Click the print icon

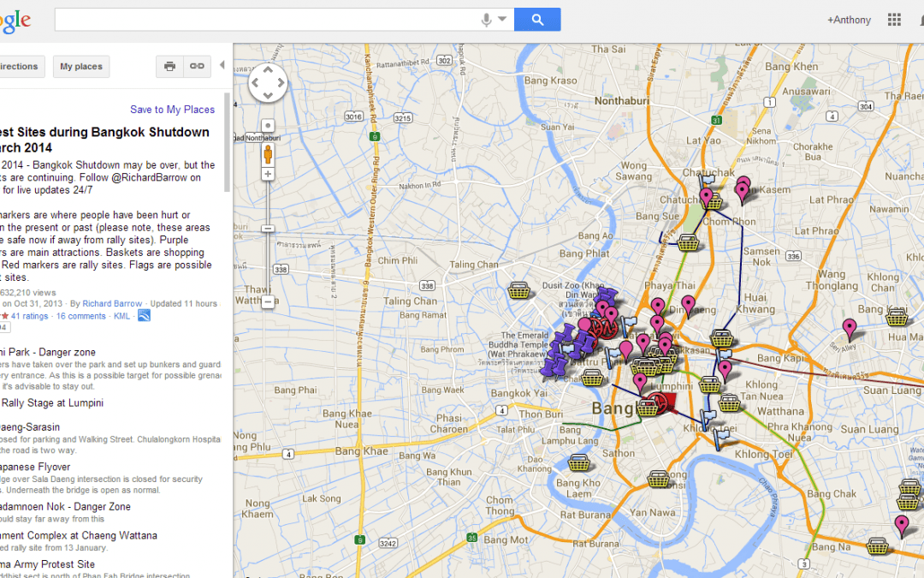pos(169,67)
